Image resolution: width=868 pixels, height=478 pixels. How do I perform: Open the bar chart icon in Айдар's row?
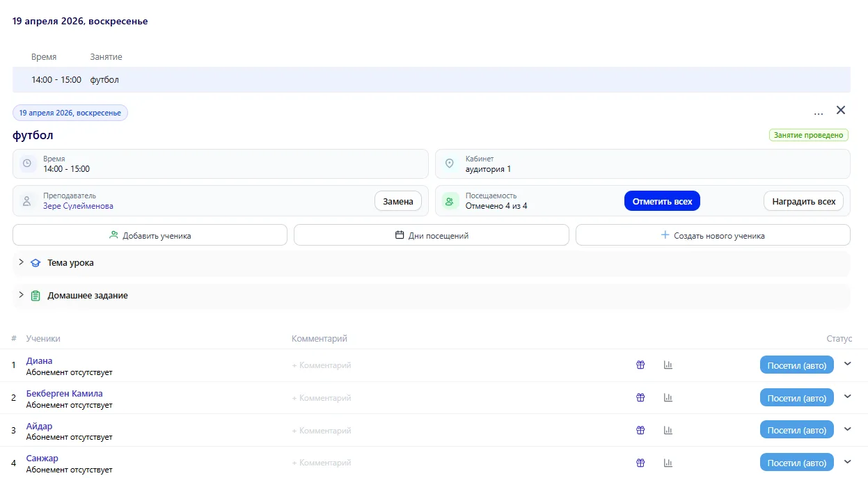668,430
